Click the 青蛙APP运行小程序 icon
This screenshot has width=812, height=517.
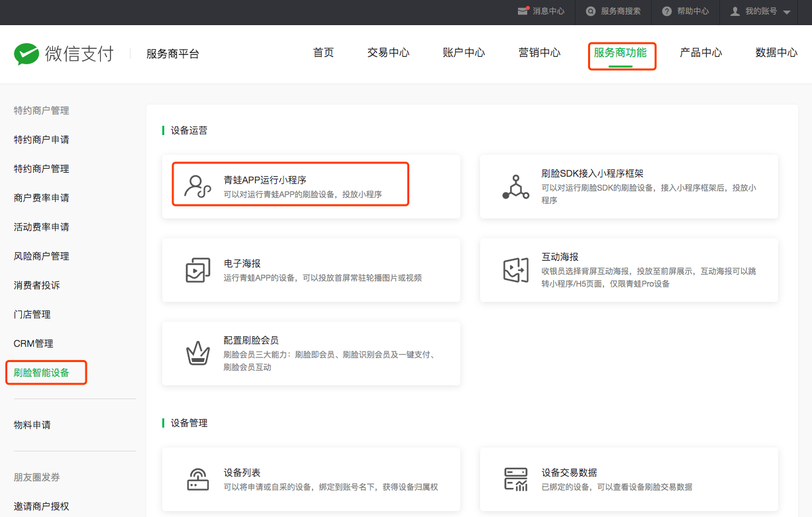pyautogui.click(x=197, y=187)
